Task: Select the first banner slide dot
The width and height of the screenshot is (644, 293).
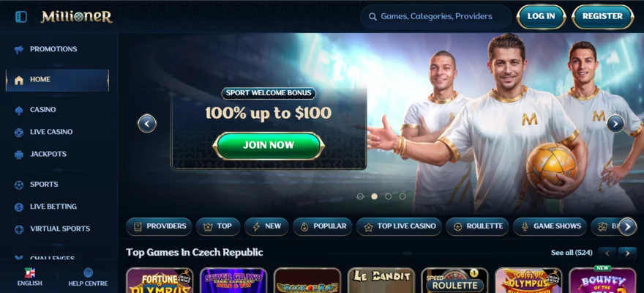Action: 360,196
